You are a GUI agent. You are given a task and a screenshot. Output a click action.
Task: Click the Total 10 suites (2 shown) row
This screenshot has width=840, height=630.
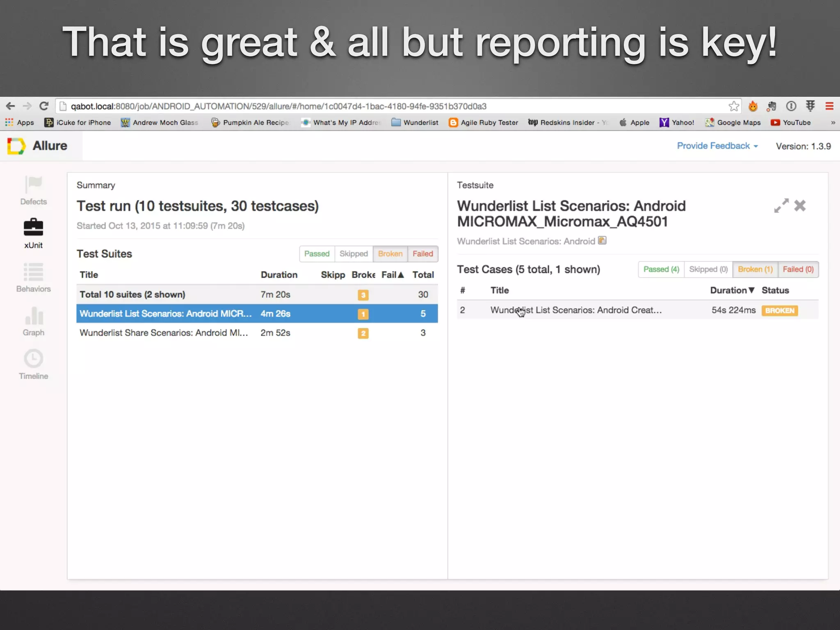(257, 294)
